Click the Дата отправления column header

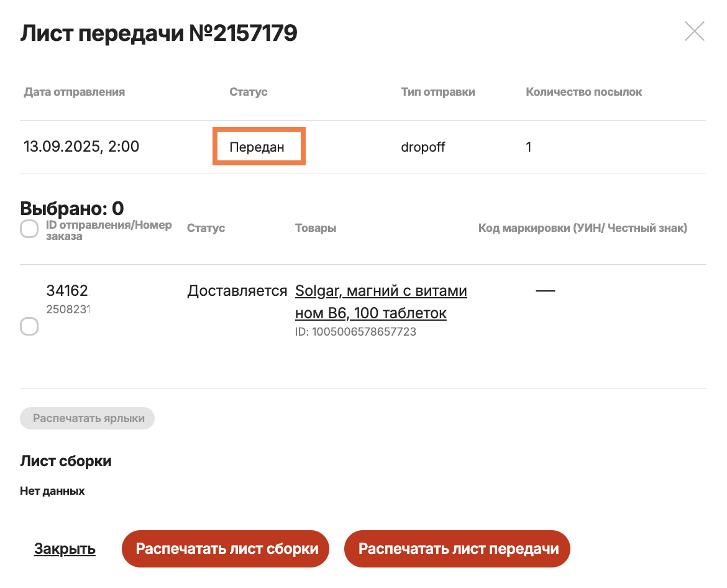pos(74,92)
